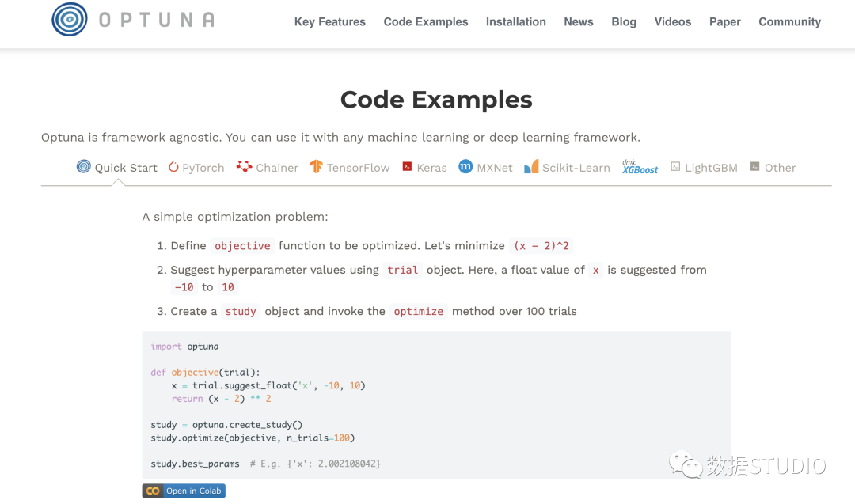855x504 pixels.
Task: Open the Community nav link
Action: point(789,22)
